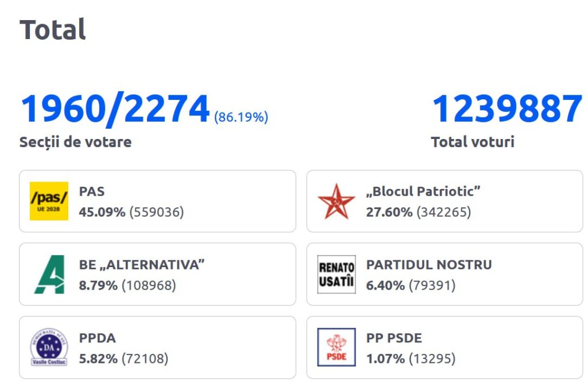Image resolution: width=588 pixels, height=386 pixels.
Task: Click the 6.40% Partidul Nostru result
Action: pos(411,285)
